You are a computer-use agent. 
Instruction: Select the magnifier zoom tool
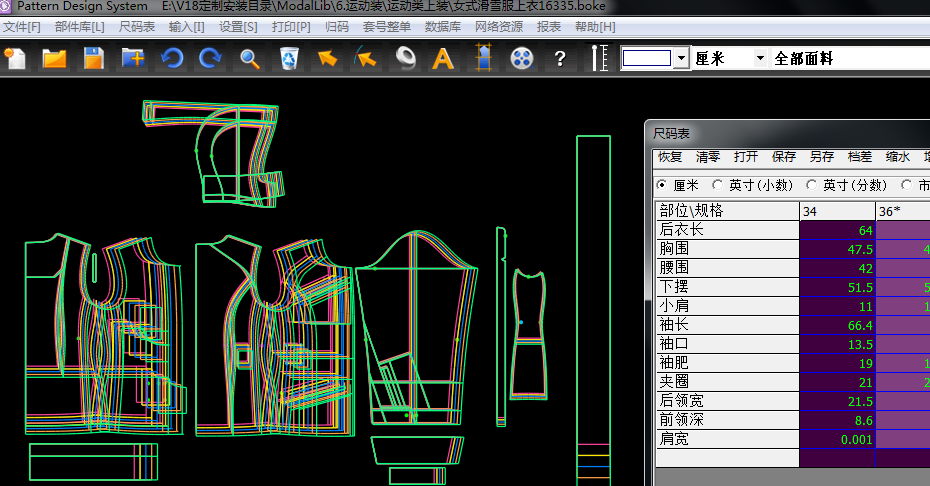[250, 58]
